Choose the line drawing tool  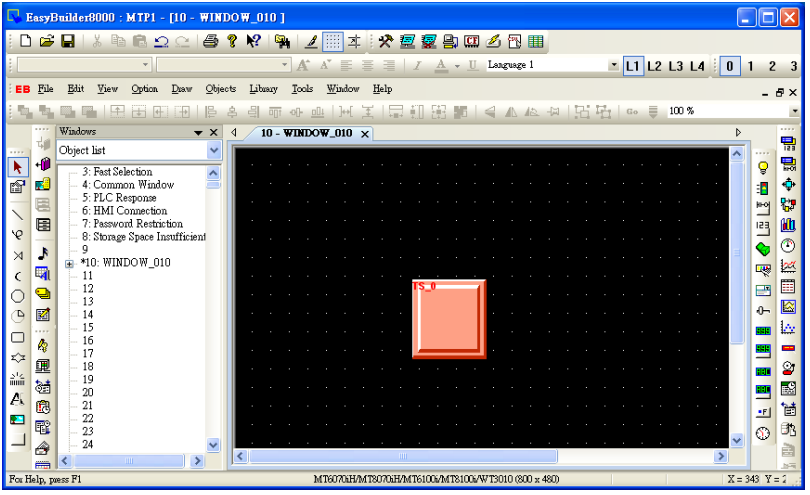[18, 214]
